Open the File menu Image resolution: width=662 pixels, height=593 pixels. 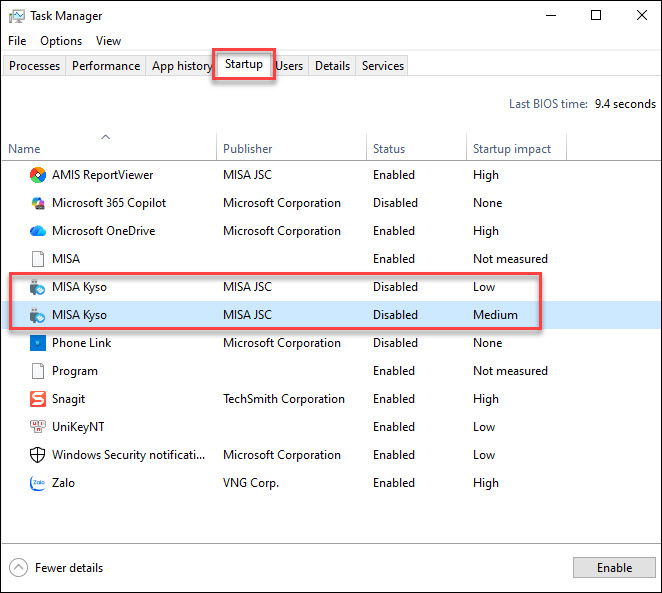(x=17, y=41)
